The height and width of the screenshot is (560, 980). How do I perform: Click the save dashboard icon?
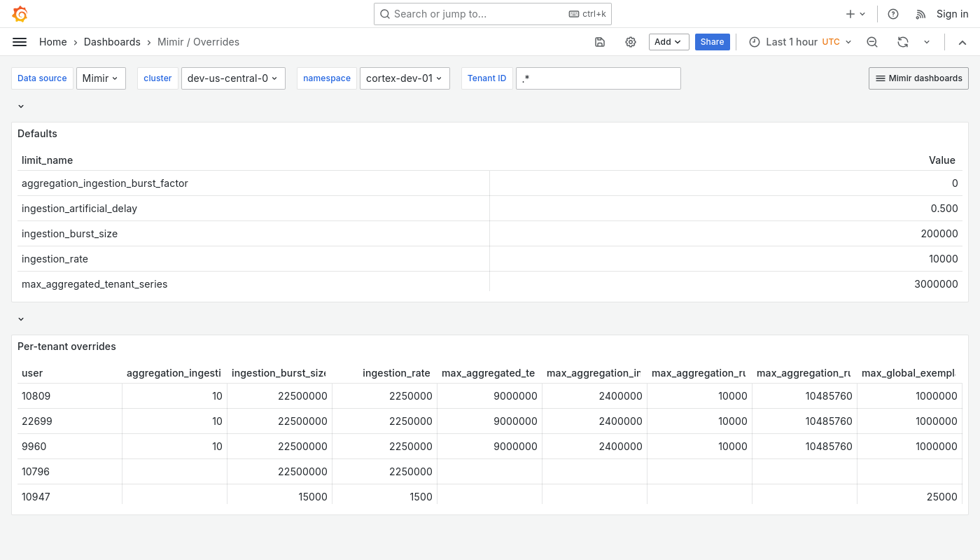pyautogui.click(x=600, y=42)
